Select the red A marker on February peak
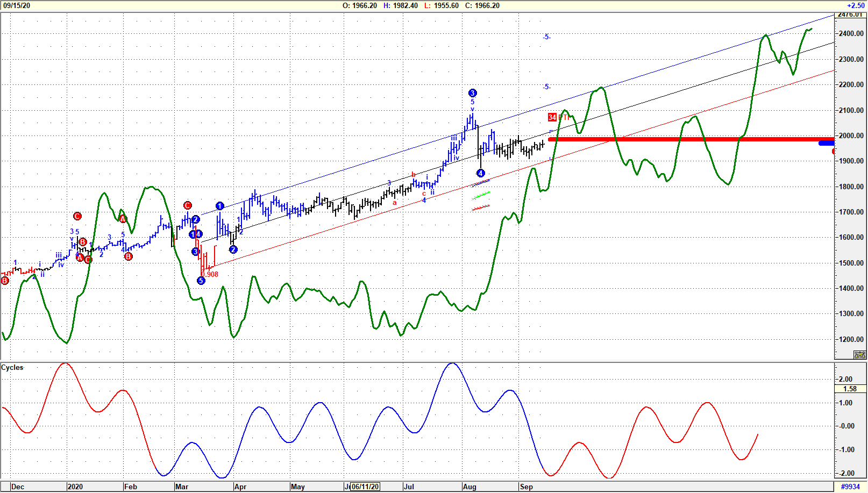The image size is (868, 493). [123, 219]
